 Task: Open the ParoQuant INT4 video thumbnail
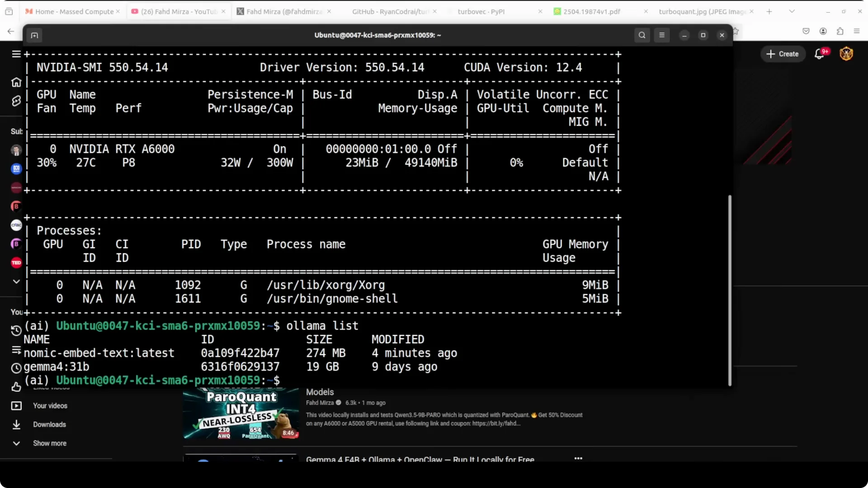click(241, 413)
